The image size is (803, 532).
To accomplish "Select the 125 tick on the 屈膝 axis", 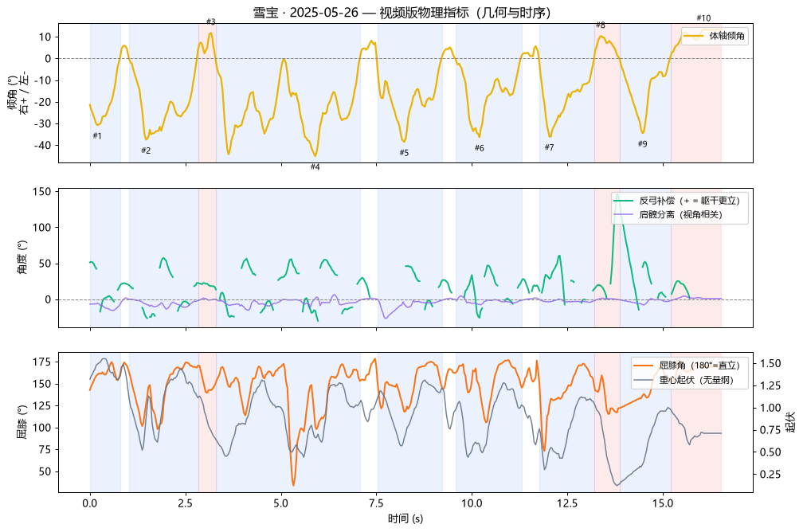I will [x=44, y=406].
